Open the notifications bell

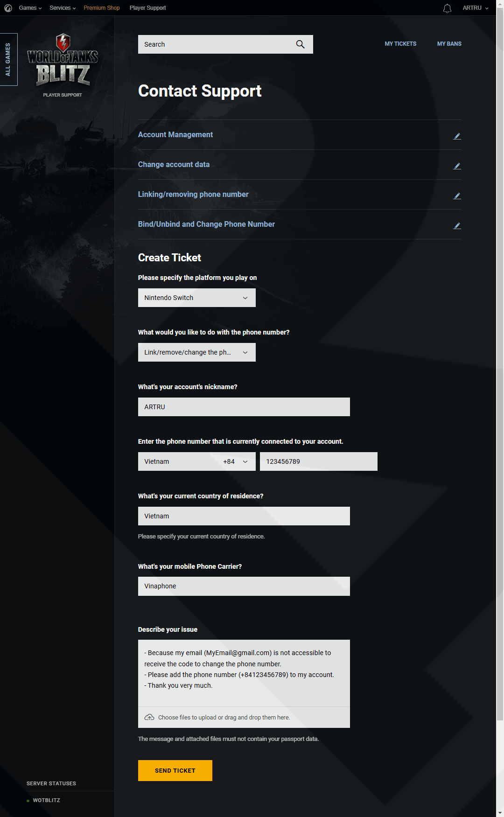[x=447, y=8]
